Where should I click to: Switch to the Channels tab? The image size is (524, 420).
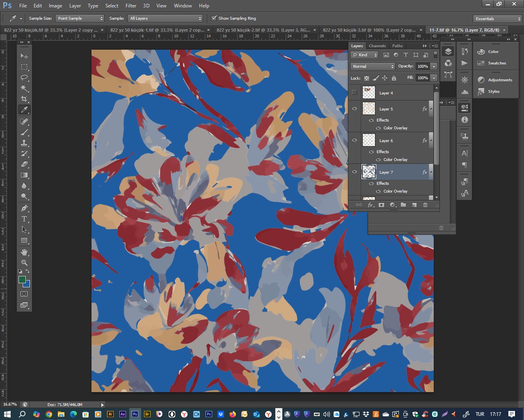(377, 46)
